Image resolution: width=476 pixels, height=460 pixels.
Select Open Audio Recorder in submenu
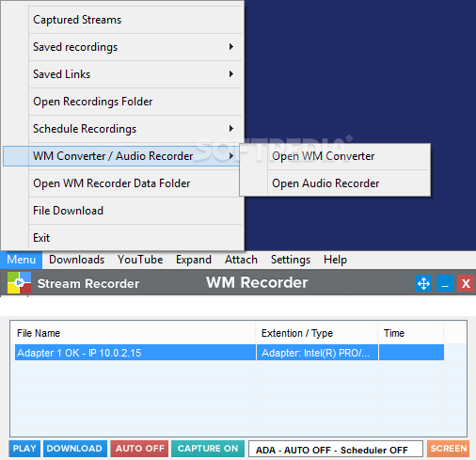(x=335, y=183)
